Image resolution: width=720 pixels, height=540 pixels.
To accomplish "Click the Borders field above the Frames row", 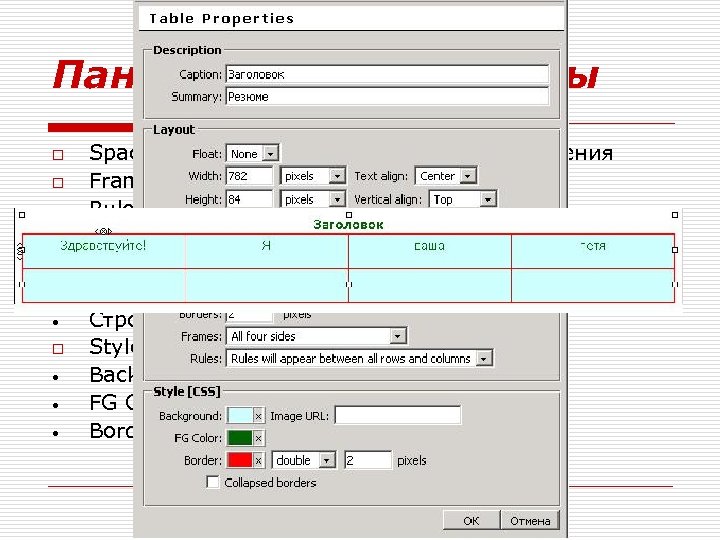I will [249, 316].
